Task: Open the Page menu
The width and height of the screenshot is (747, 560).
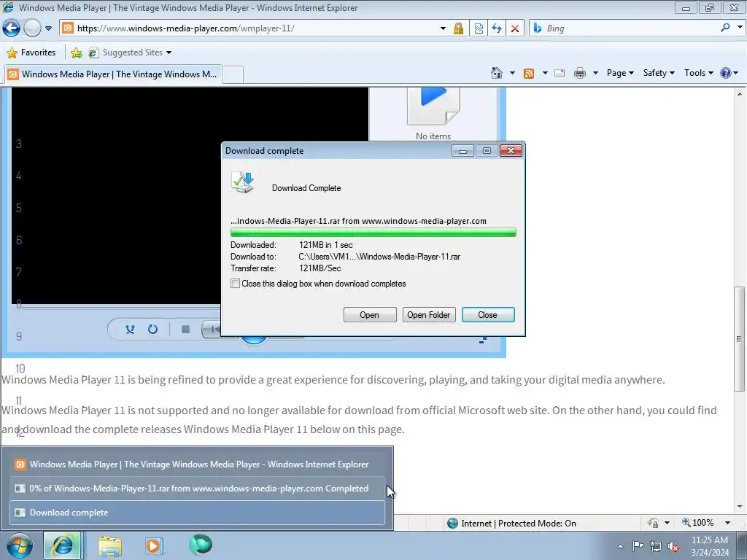Action: (x=620, y=73)
